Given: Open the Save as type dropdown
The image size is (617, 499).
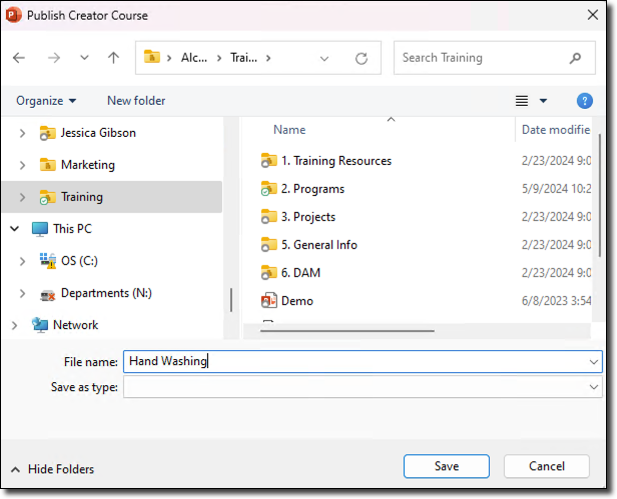Looking at the screenshot, I should 594,387.
